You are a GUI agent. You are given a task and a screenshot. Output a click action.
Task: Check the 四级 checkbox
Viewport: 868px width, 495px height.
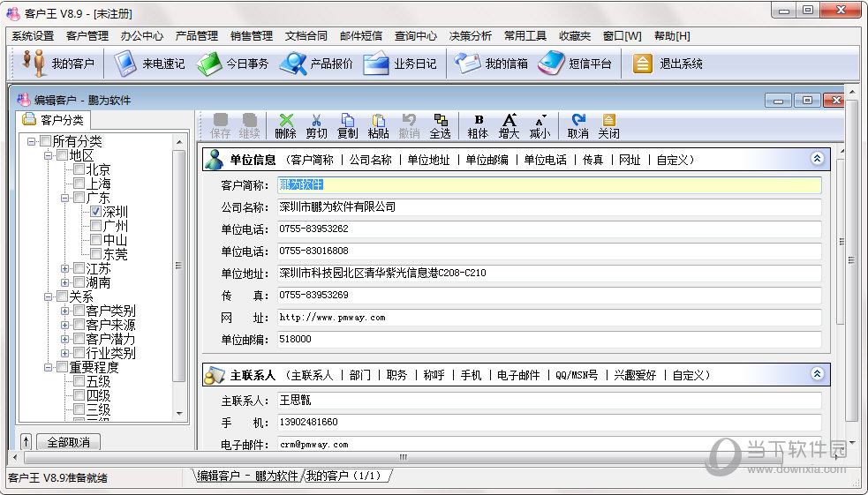(x=79, y=395)
